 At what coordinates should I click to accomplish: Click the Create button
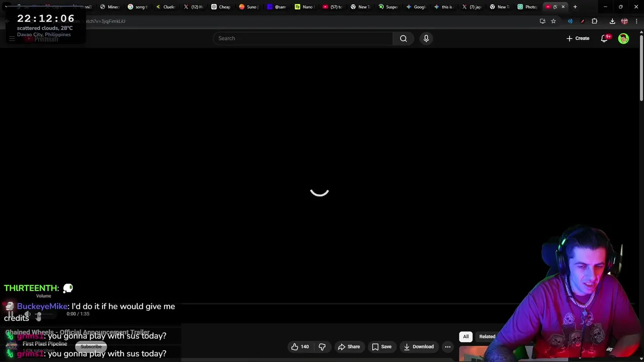point(578,38)
